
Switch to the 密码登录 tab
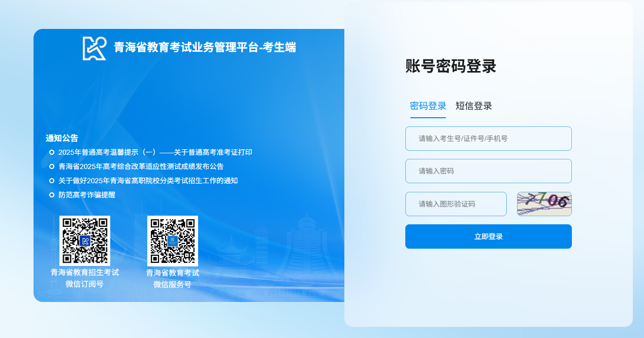(x=428, y=106)
